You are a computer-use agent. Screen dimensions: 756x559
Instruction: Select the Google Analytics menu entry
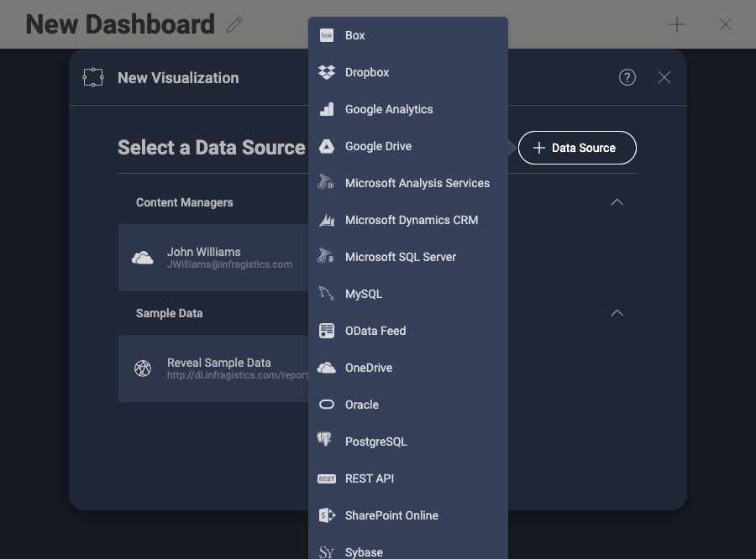tap(408, 109)
